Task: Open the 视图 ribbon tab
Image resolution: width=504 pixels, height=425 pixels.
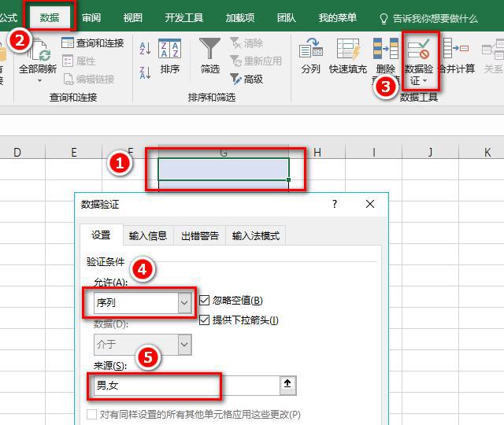Action: 133,17
